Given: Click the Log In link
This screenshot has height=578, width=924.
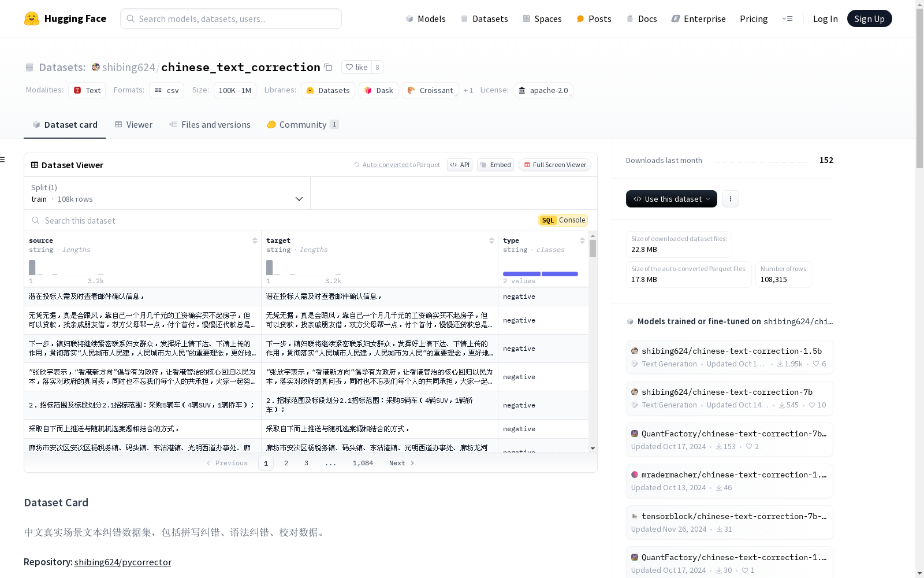Looking at the screenshot, I should [x=825, y=18].
